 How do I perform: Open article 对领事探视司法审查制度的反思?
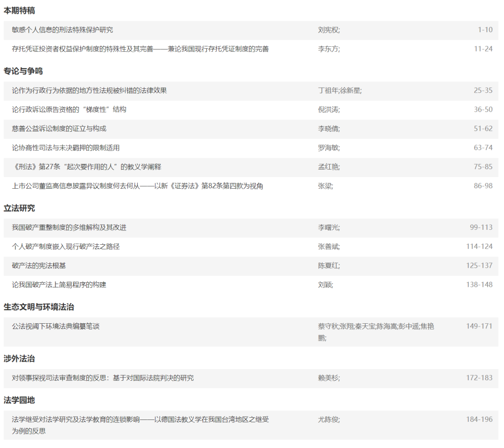103,377
